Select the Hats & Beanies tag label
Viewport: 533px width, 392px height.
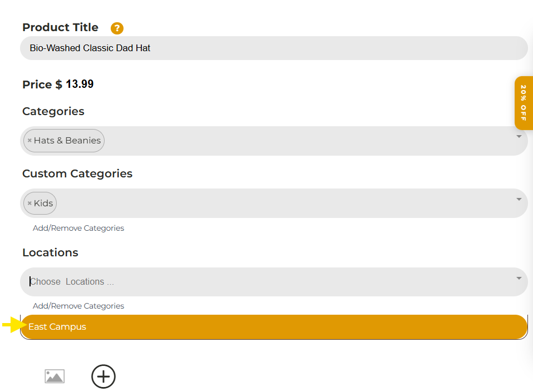pyautogui.click(x=67, y=140)
